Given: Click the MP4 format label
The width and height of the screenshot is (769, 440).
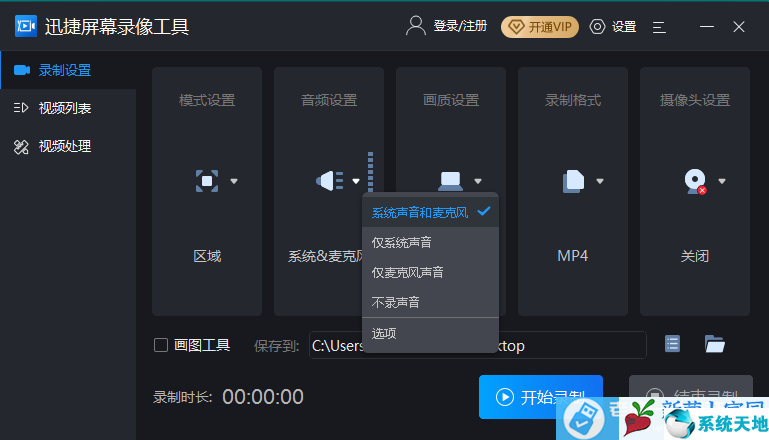Looking at the screenshot, I should (x=572, y=256).
